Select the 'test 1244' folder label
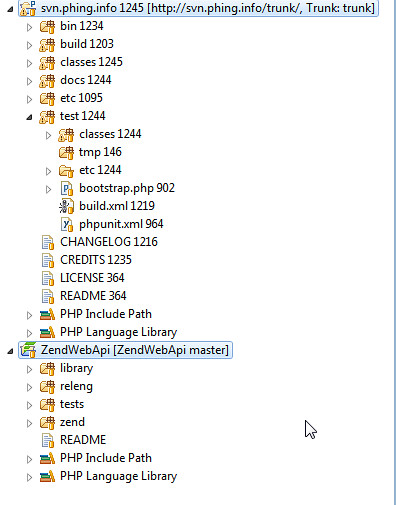Image resolution: width=396 pixels, height=505 pixels. pyautogui.click(x=83, y=116)
